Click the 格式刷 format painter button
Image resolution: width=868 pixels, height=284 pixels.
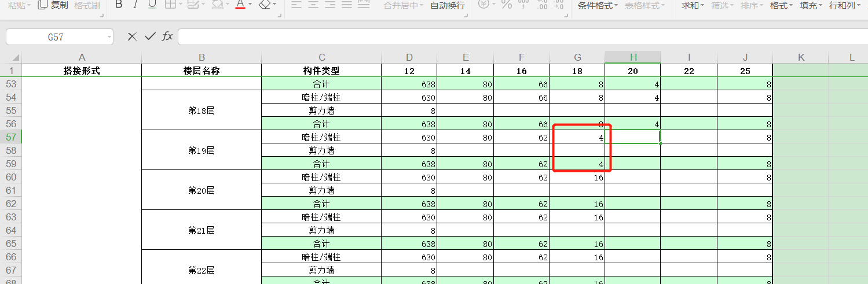(87, 5)
